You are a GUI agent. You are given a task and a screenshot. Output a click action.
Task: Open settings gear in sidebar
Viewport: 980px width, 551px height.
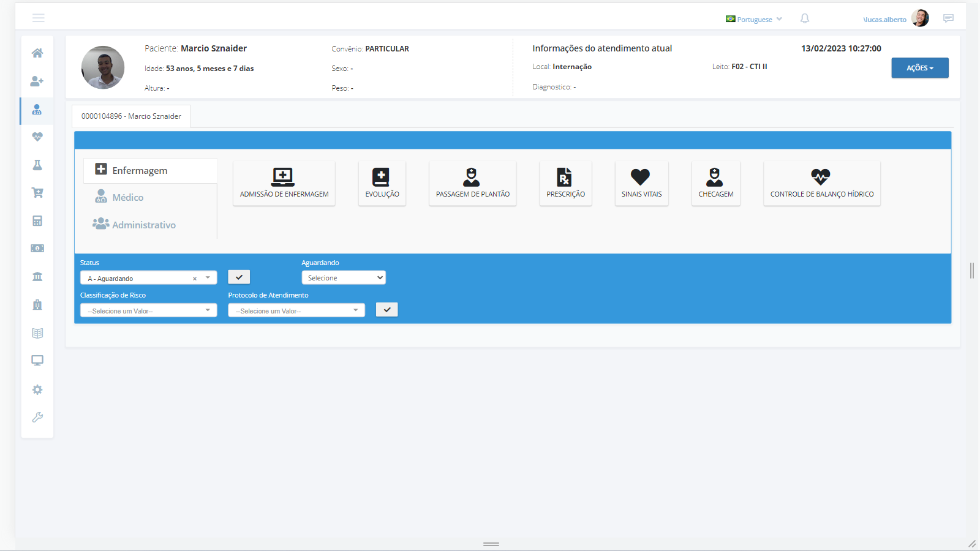37,390
